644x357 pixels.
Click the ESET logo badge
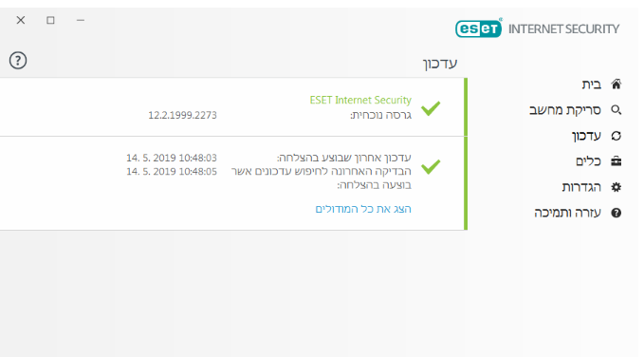point(478,28)
